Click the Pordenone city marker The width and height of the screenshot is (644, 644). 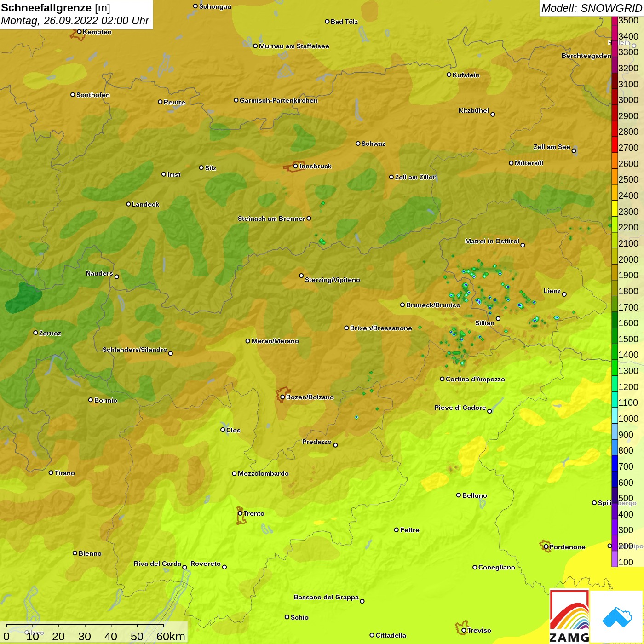[x=546, y=547]
